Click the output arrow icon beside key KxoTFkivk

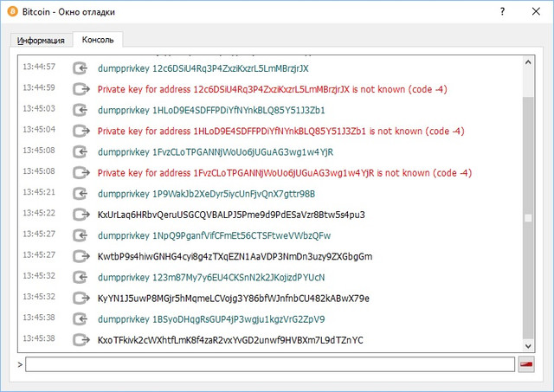tap(81, 340)
